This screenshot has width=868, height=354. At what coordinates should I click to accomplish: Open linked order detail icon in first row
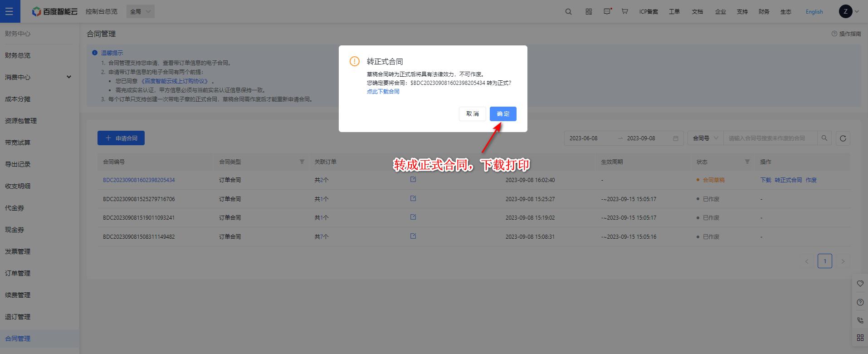click(413, 180)
